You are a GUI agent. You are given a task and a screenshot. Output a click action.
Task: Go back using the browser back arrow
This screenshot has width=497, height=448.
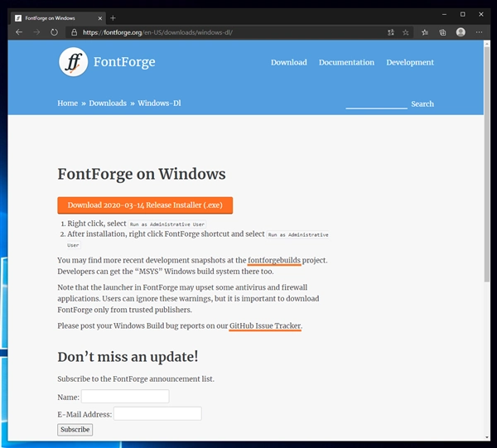point(19,32)
